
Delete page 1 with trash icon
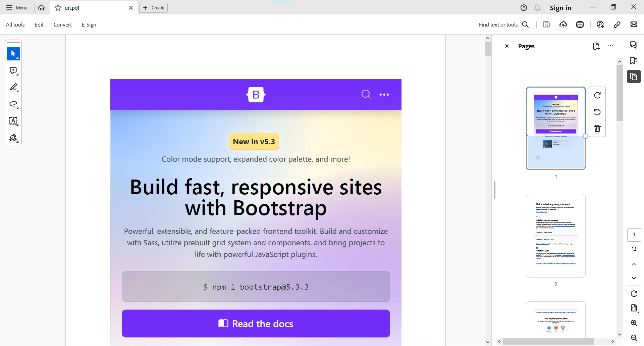pyautogui.click(x=597, y=128)
